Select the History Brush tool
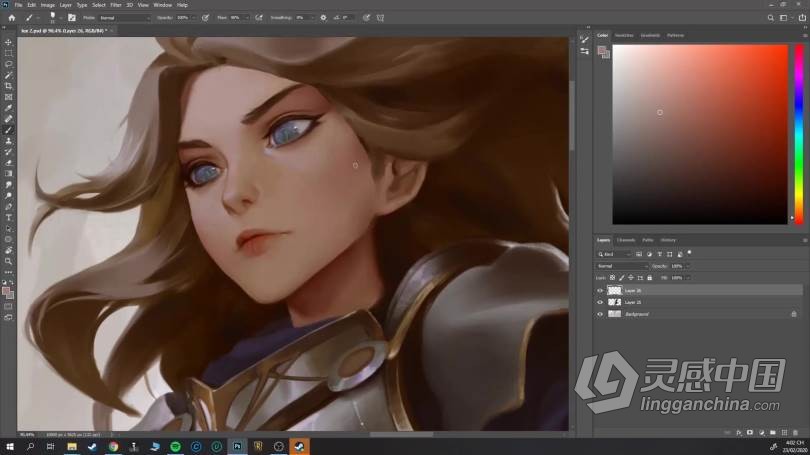The image size is (810, 455). [8, 151]
